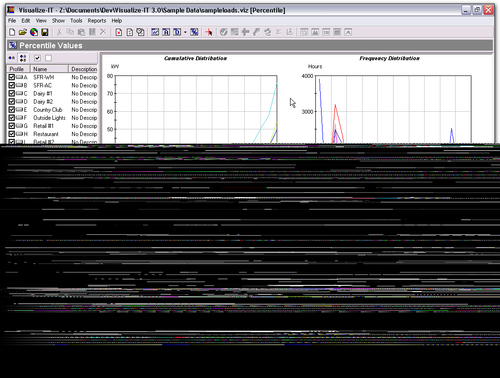
Task: Click the Cumulative Distribution chart title
Action: [x=195, y=58]
